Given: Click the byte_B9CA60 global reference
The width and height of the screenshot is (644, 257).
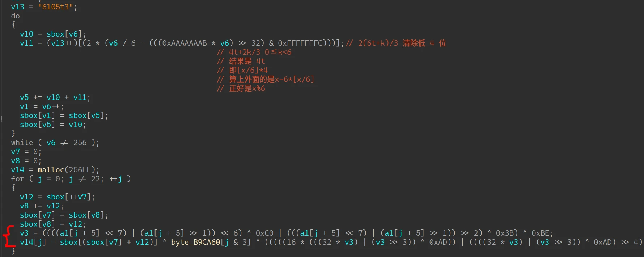Looking at the screenshot, I should click(195, 242).
